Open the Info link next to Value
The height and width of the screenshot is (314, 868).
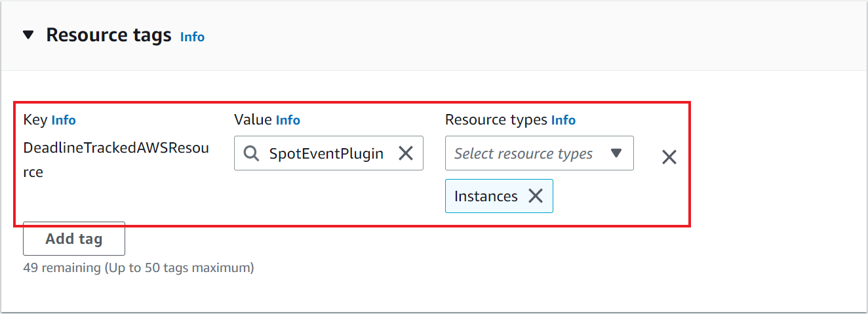288,121
